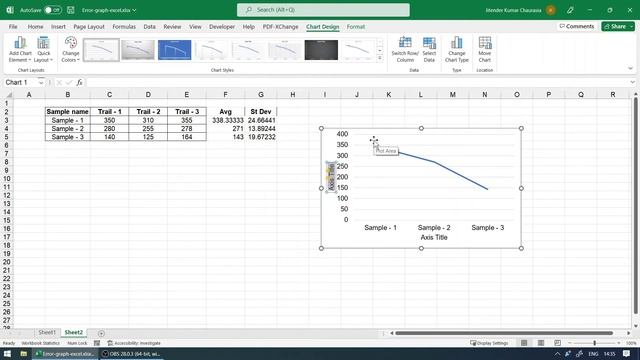Select column B header
Screen dimensions: 640x360
point(68,95)
